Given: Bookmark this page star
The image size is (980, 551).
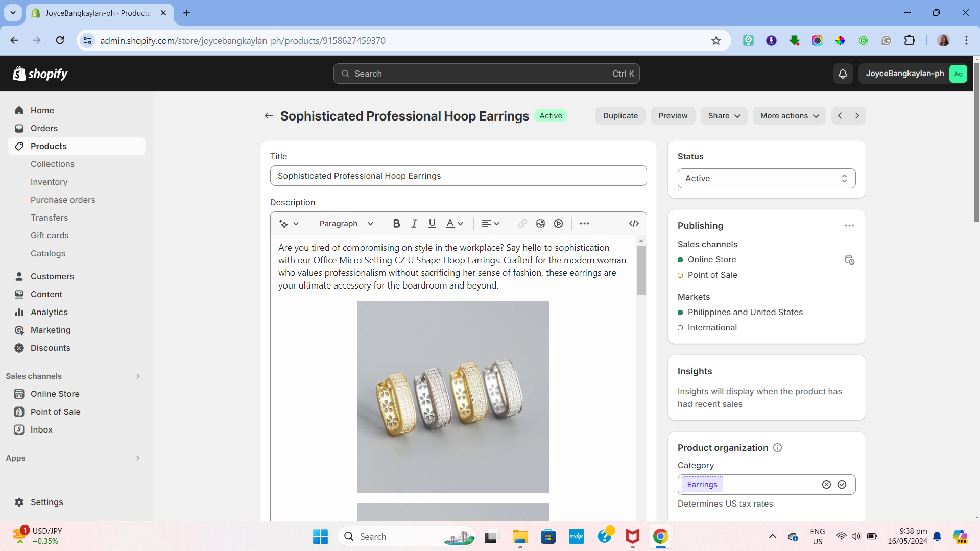Looking at the screenshot, I should coord(716,41).
